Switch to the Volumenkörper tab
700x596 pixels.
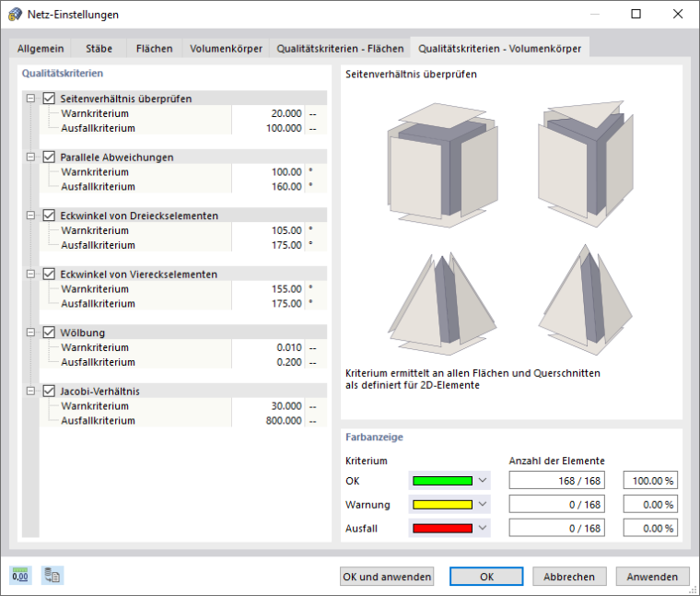tap(226, 48)
